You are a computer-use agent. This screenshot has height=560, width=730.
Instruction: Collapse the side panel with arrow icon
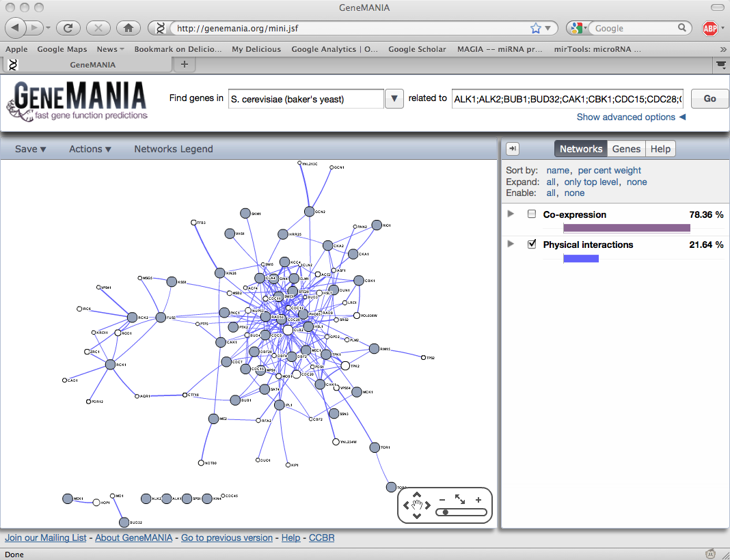pyautogui.click(x=513, y=149)
